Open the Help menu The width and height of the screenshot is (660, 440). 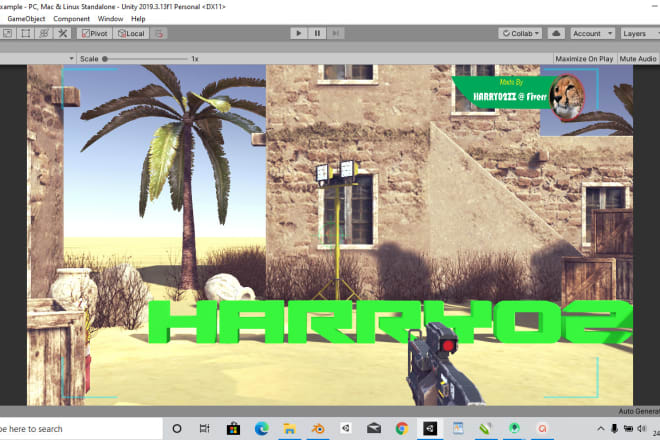pos(138,19)
